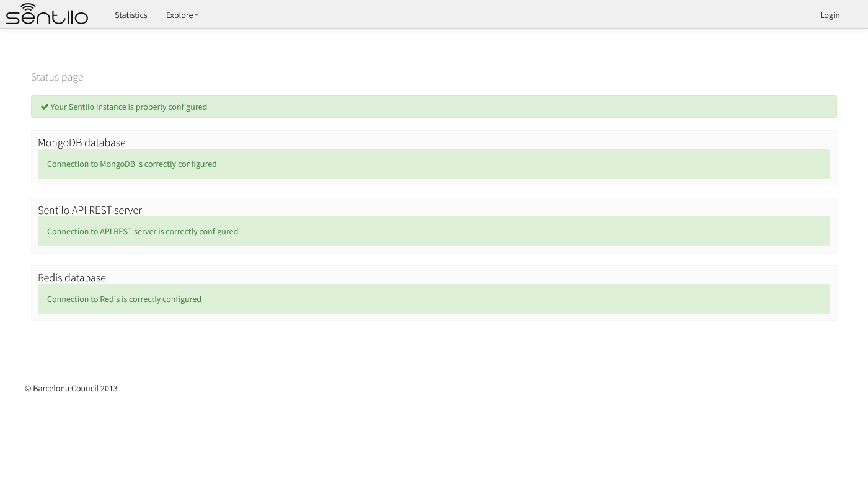Viewport: 868px width, 496px height.
Task: Click the '© Barcelona Council 2013' footer text
Action: click(x=71, y=388)
